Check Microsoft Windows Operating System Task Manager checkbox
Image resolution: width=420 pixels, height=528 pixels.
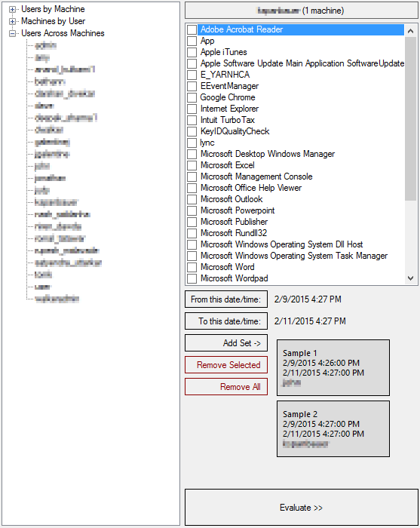tap(192, 256)
